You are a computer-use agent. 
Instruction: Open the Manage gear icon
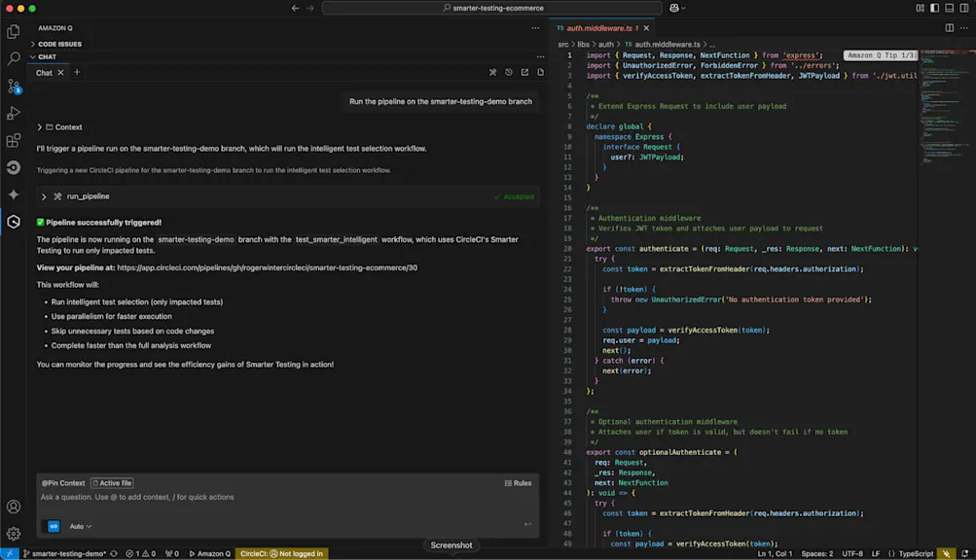[x=13, y=533]
